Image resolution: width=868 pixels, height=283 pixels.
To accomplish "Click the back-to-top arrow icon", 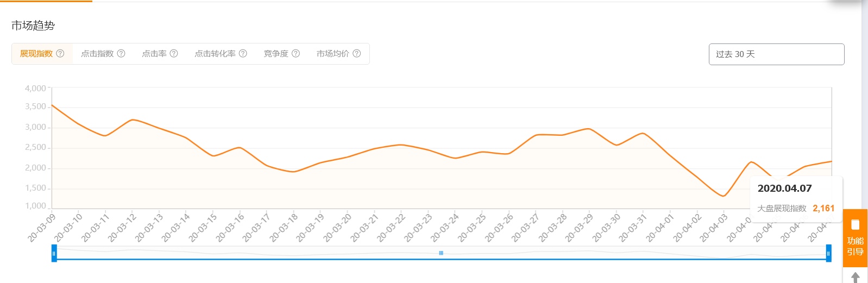I will [x=856, y=277].
